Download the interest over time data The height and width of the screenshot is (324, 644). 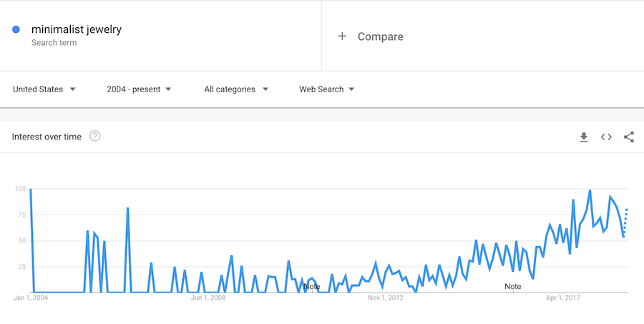(x=584, y=137)
